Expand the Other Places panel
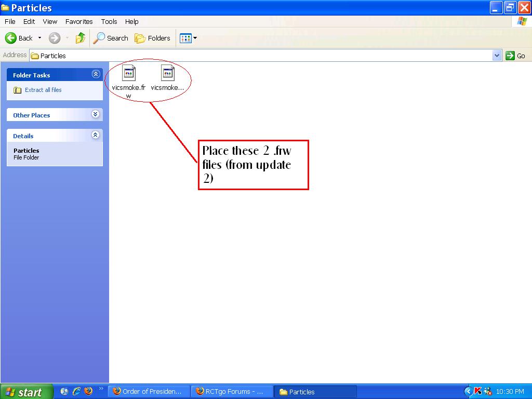The width and height of the screenshot is (532, 399). [96, 114]
